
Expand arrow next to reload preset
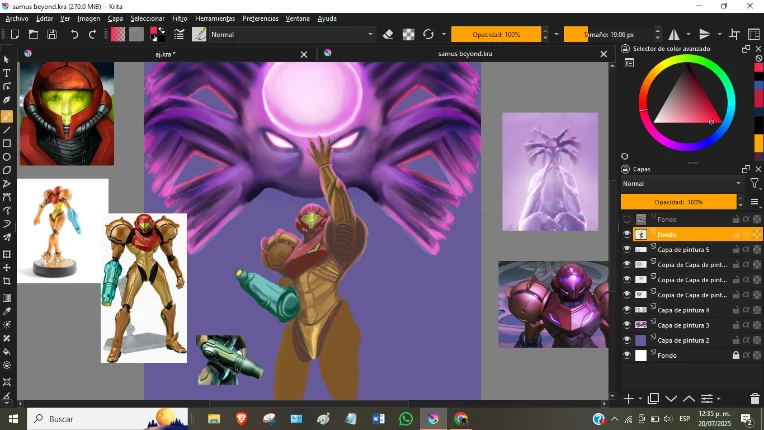pyautogui.click(x=444, y=35)
